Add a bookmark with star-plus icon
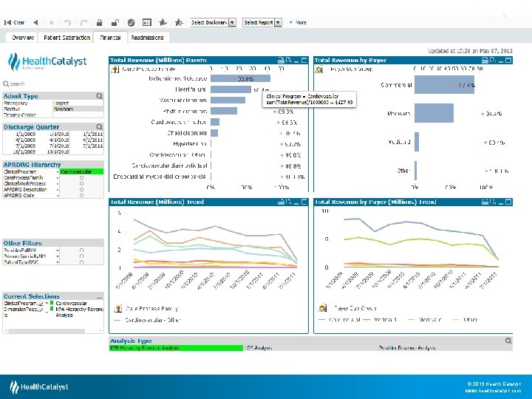532x399 pixels. click(163, 22)
